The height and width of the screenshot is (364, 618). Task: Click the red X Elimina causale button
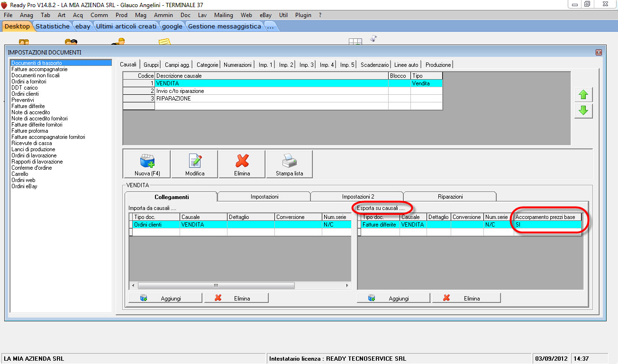(242, 164)
